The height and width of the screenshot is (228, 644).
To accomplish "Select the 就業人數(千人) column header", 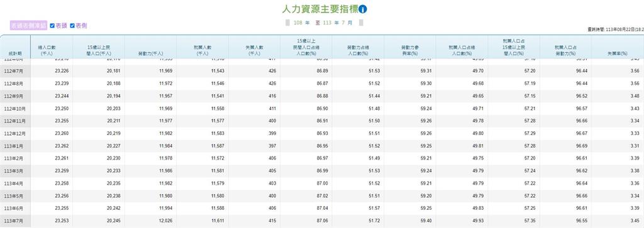I will (202, 50).
